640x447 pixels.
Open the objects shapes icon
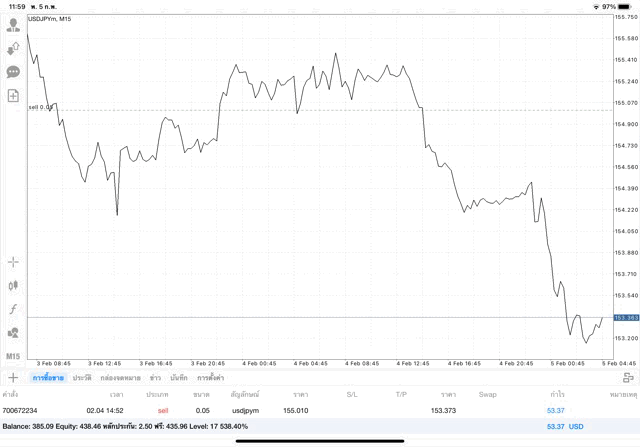[x=13, y=332]
